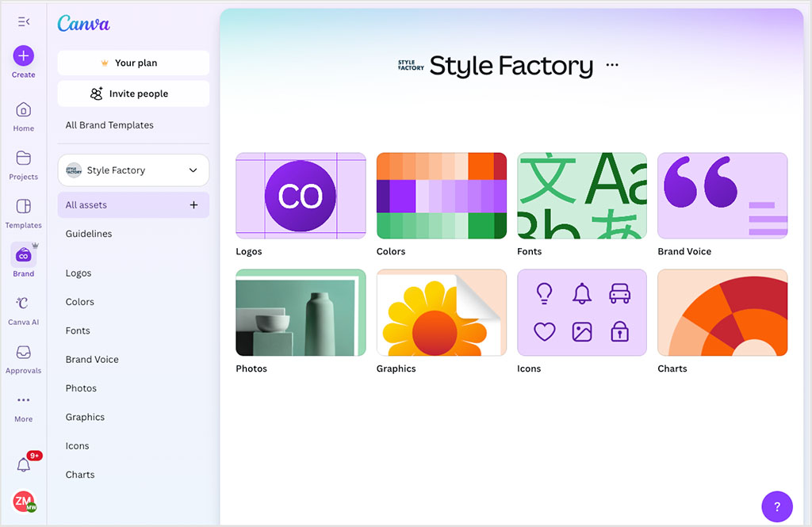Click the Brand icon in the left rail
Screen dimensions: 812x527
[x=23, y=261]
